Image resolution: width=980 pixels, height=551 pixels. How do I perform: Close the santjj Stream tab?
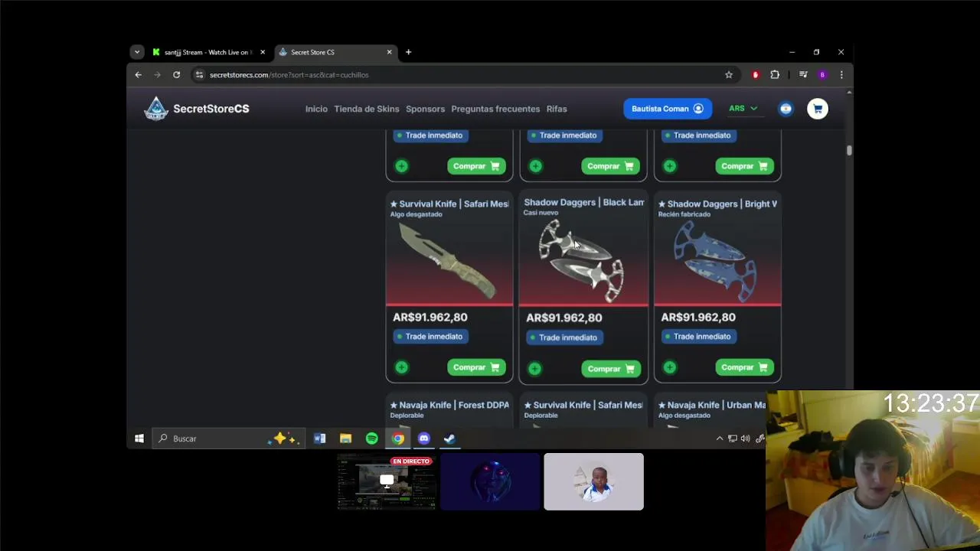263,52
